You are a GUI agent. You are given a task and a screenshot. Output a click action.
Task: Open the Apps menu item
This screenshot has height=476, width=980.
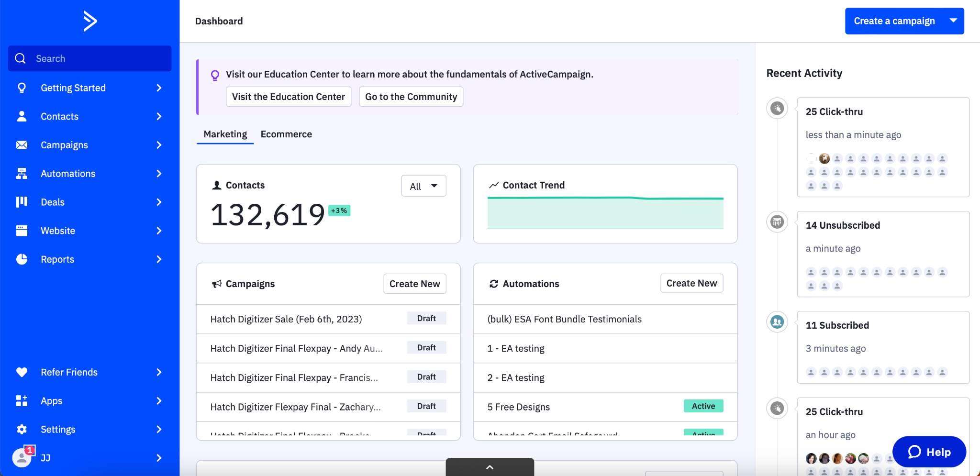(89, 401)
